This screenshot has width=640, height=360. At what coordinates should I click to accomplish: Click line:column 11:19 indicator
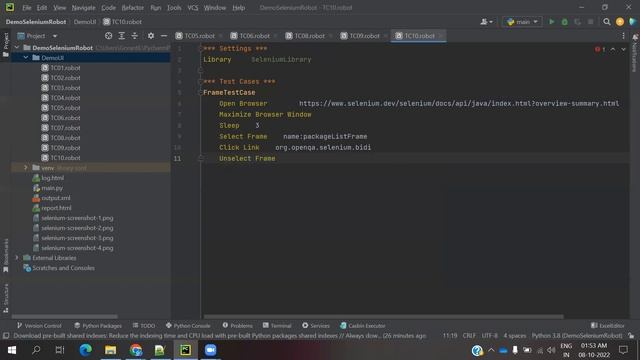450,336
